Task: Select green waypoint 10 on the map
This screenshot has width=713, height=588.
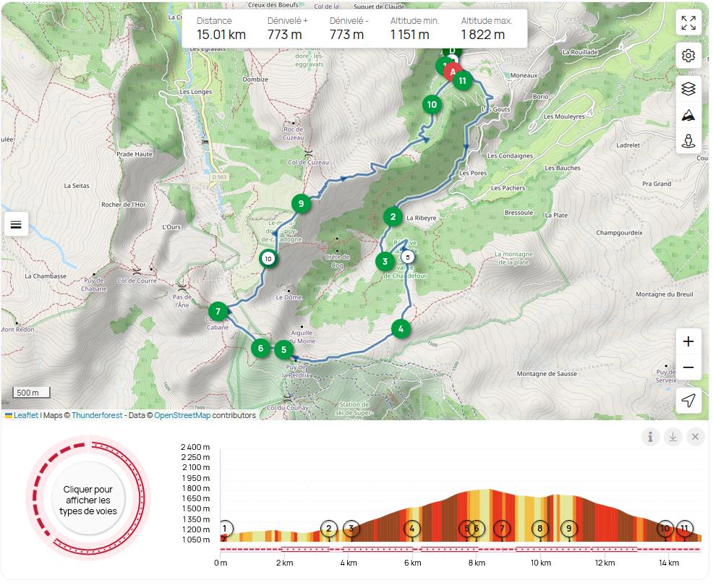Action: (x=432, y=105)
